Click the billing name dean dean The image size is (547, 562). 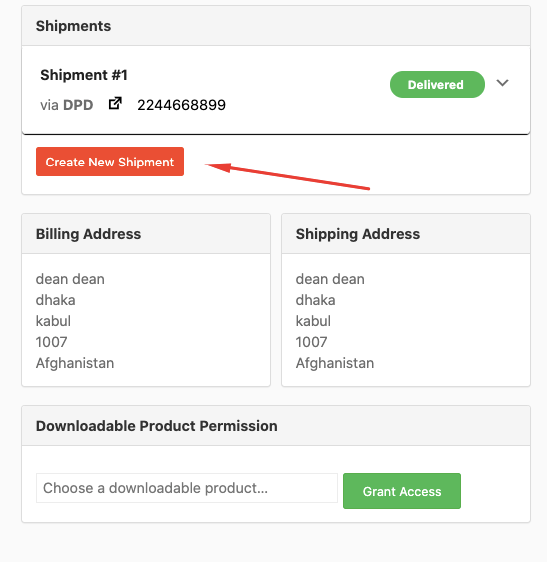(70, 279)
